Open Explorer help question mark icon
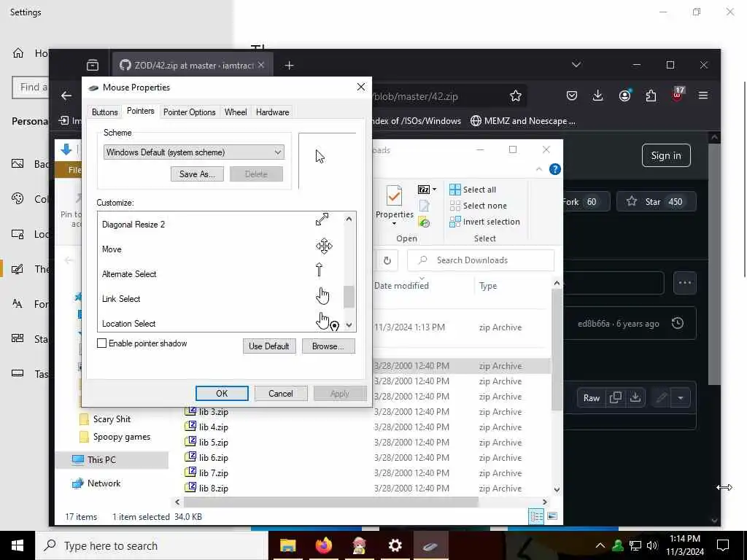747x560 pixels. point(554,169)
